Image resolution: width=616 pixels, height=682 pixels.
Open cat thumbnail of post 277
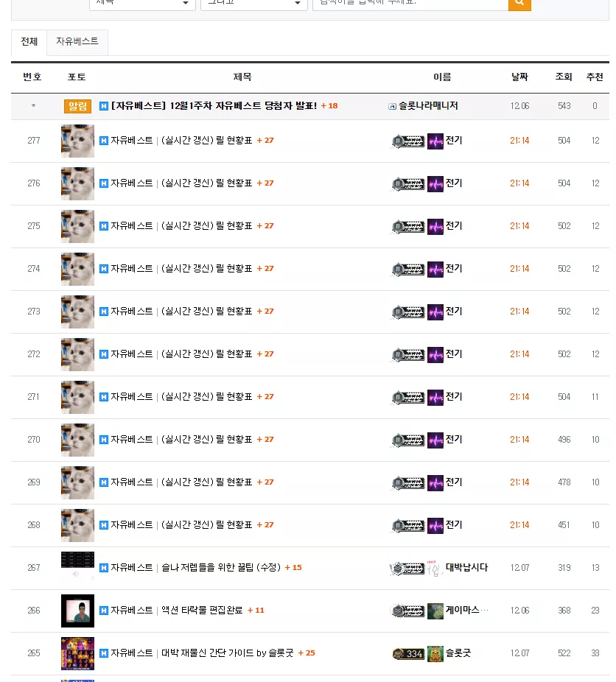click(x=77, y=141)
